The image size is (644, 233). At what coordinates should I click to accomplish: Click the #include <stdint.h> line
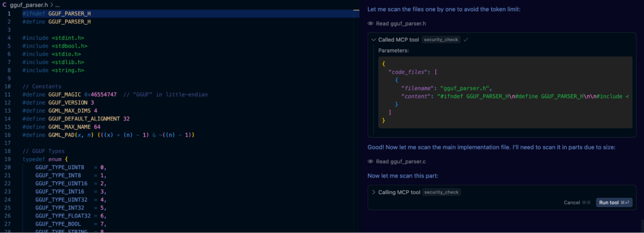[53, 38]
